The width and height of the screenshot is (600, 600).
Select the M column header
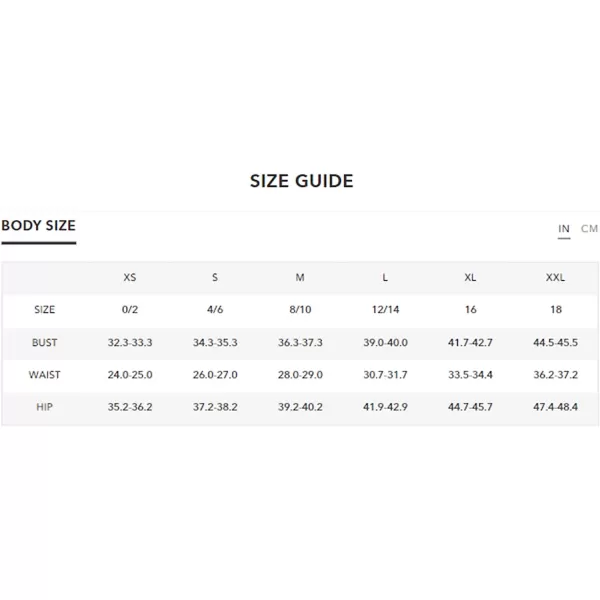(300, 277)
